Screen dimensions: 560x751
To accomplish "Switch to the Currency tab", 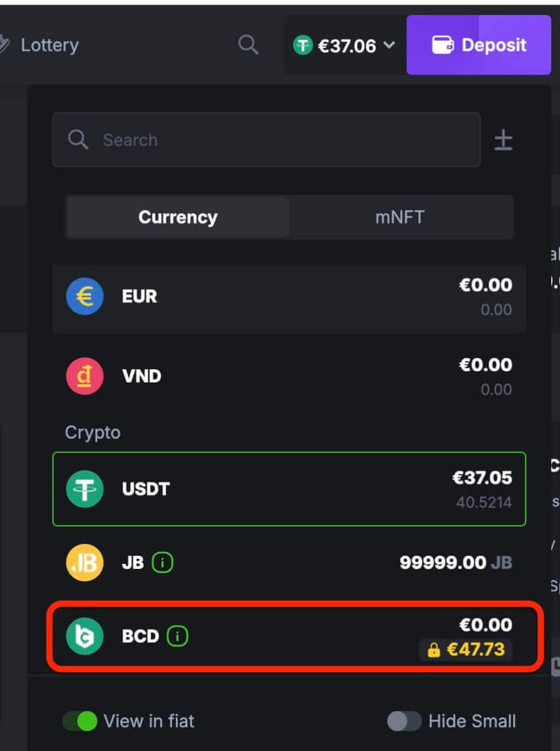I will (x=178, y=217).
